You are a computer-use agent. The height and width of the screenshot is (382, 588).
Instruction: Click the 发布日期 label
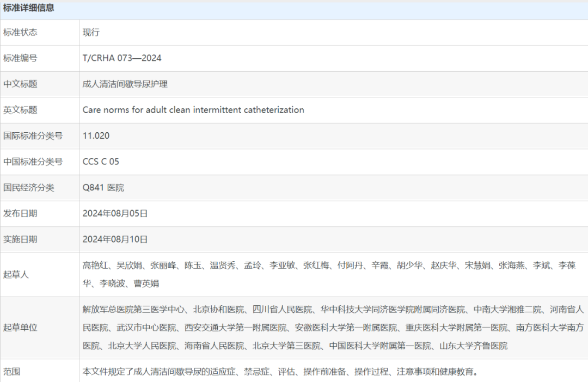[x=20, y=213]
